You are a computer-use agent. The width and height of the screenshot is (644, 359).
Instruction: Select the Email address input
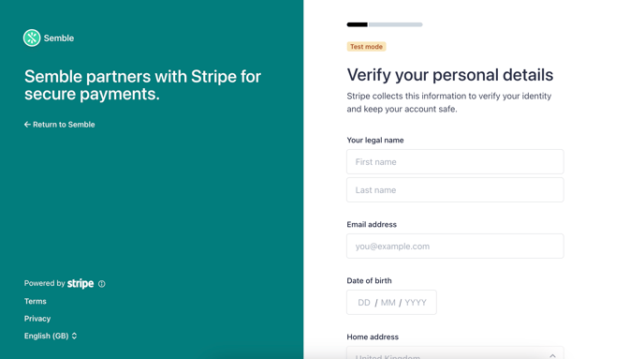pyautogui.click(x=455, y=247)
